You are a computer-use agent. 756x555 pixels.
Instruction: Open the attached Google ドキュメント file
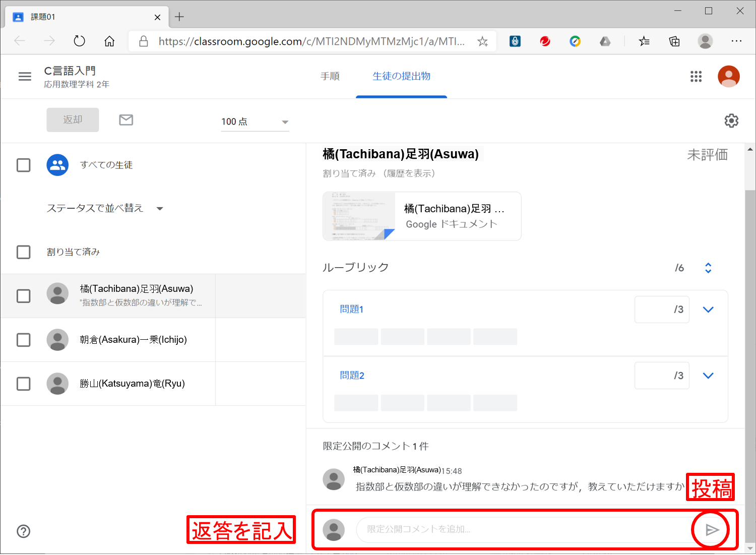(x=422, y=216)
